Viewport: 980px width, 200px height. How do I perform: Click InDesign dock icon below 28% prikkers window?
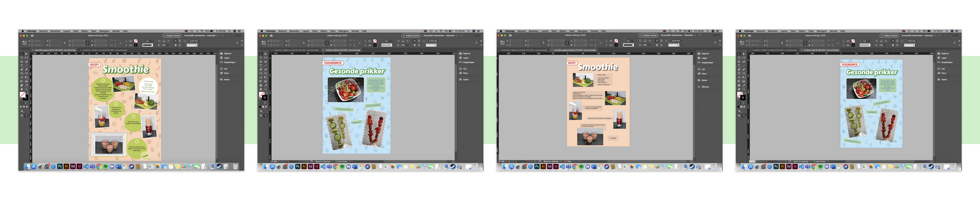795,166
